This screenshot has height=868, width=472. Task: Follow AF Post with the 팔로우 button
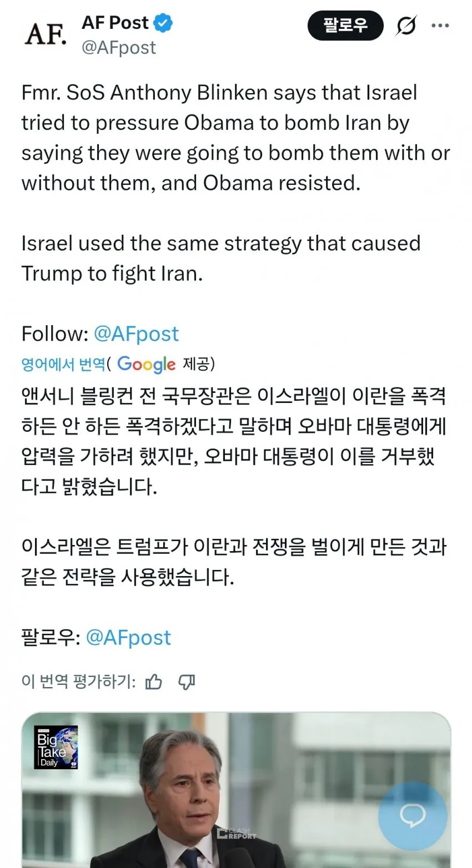[x=345, y=26]
